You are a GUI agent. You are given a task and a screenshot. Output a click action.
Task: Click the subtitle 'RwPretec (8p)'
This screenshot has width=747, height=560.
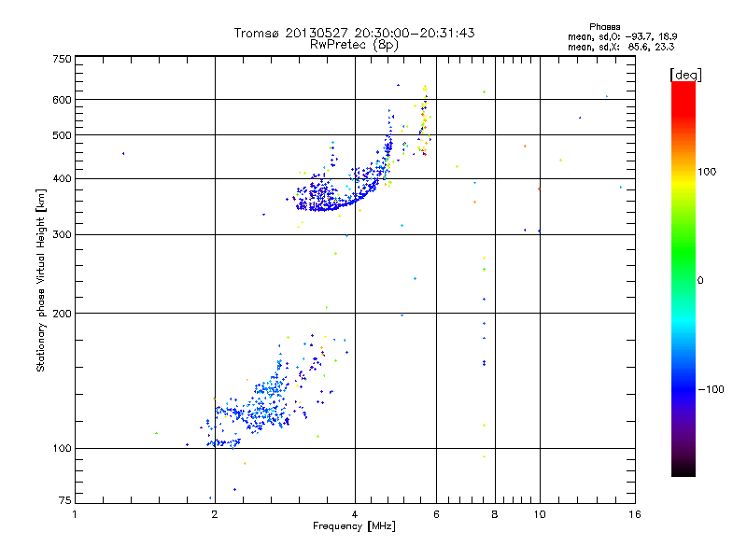click(354, 45)
